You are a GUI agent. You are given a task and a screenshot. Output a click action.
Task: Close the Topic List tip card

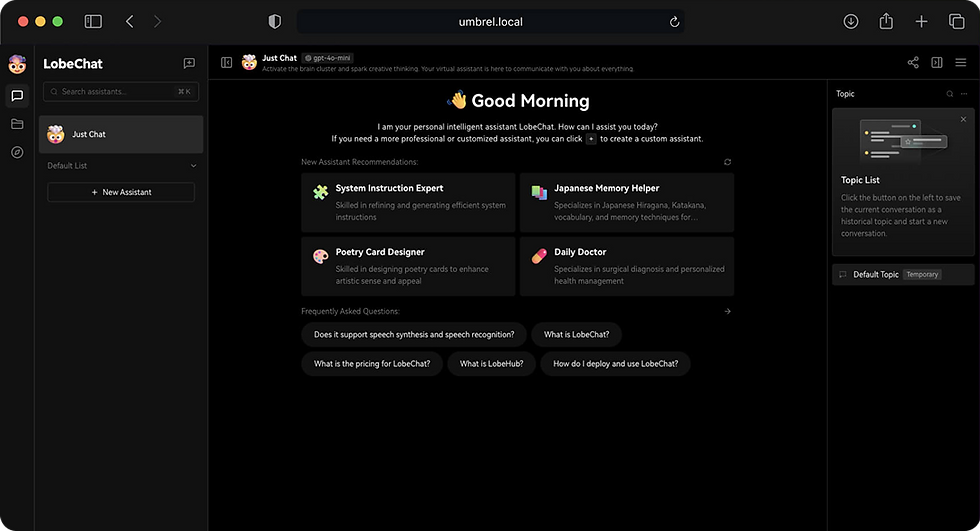[x=963, y=119]
